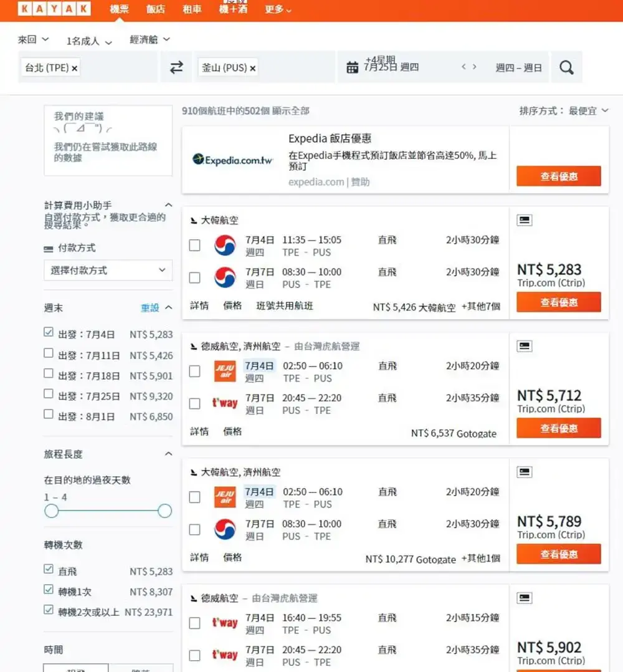The width and height of the screenshot is (623, 672).
Task: Open the KAYAK logo home link
Action: (x=54, y=9)
